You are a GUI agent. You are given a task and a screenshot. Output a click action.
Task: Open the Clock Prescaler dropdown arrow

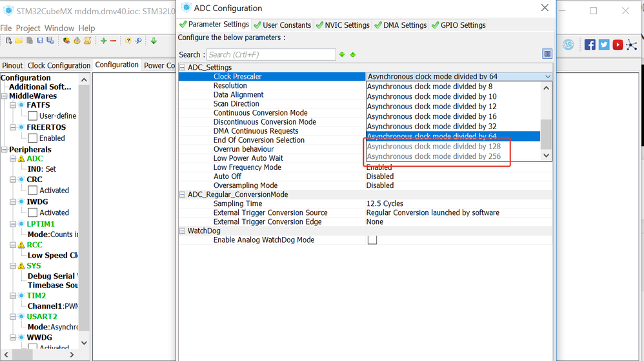[547, 76]
